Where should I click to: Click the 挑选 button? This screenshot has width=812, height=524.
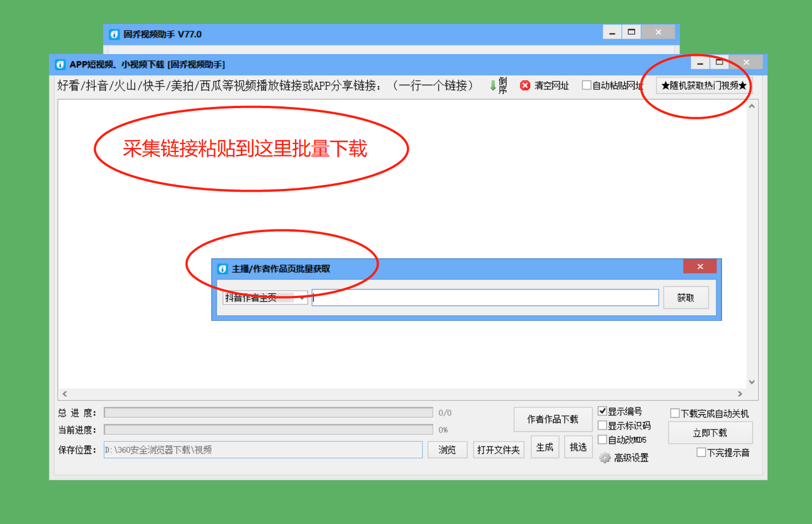click(x=578, y=447)
